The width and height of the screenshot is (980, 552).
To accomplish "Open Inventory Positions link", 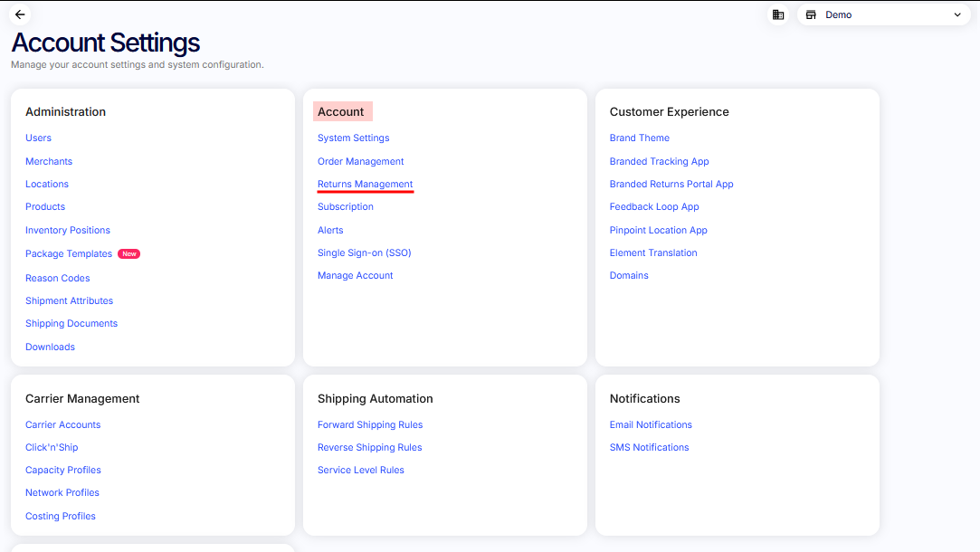I will click(x=67, y=231).
